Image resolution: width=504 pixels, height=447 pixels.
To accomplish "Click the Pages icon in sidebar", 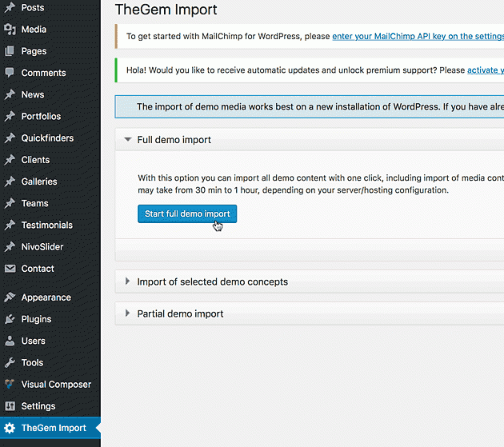I will tap(10, 51).
